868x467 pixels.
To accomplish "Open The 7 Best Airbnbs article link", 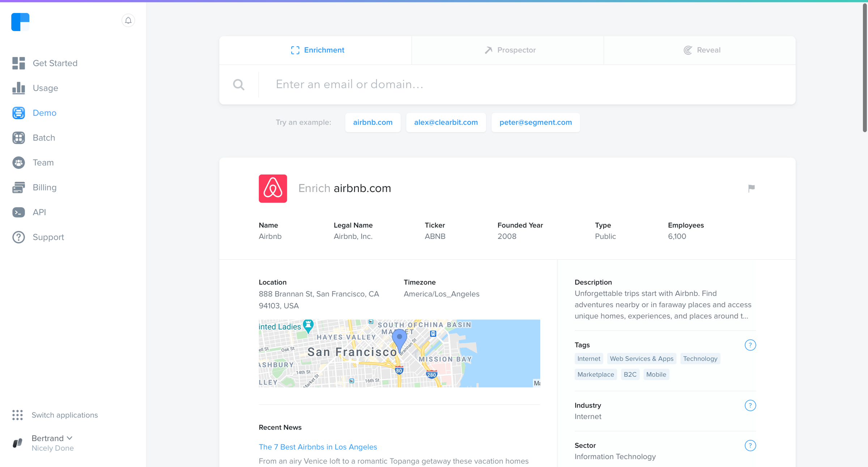I will pos(318,447).
